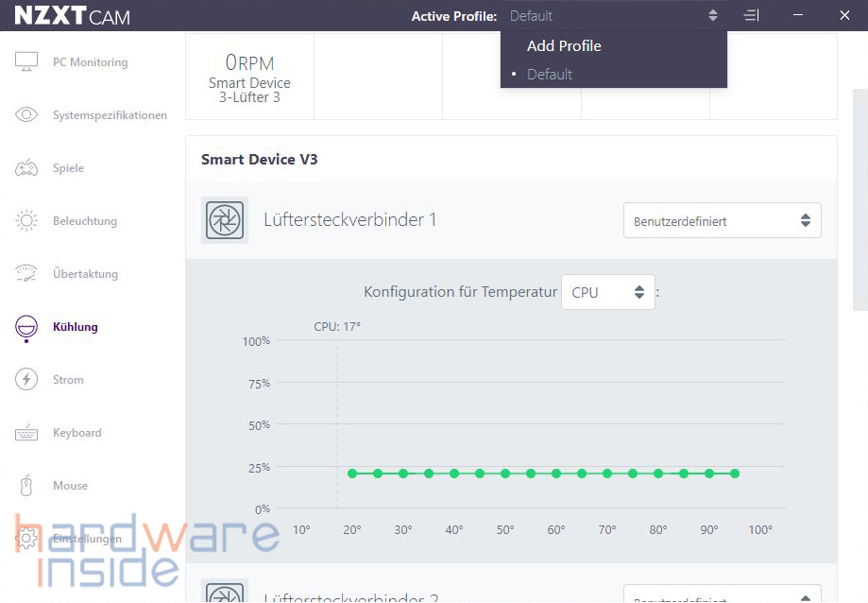Click the CPU: 17° temperature readout
This screenshot has height=603, width=868.
point(337,327)
